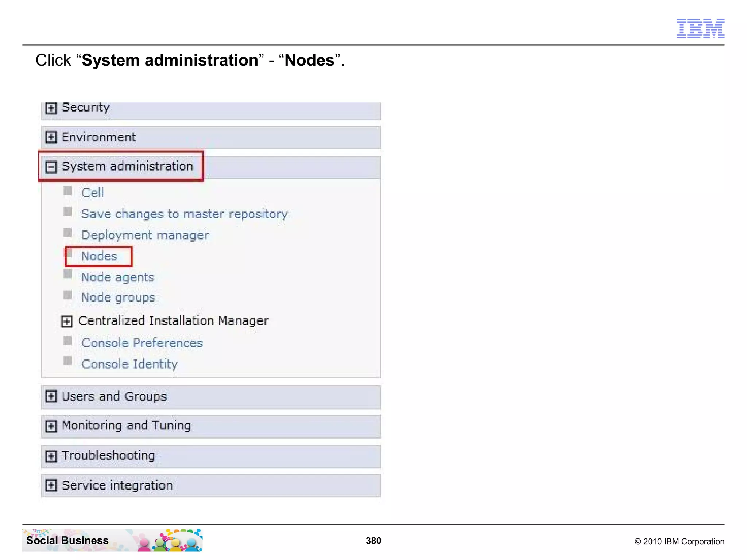
Task: Click bullet icon beside Console Identity
Action: click(67, 361)
